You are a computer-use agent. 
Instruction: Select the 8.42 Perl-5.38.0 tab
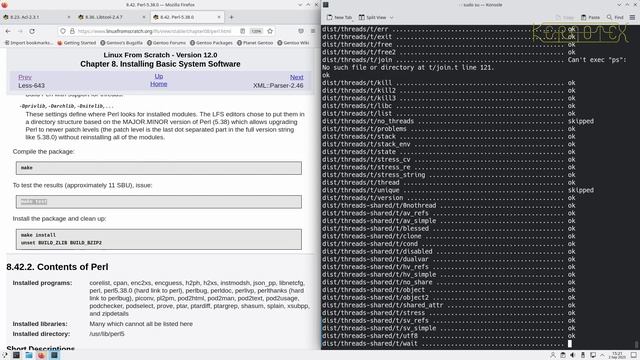coord(187,17)
